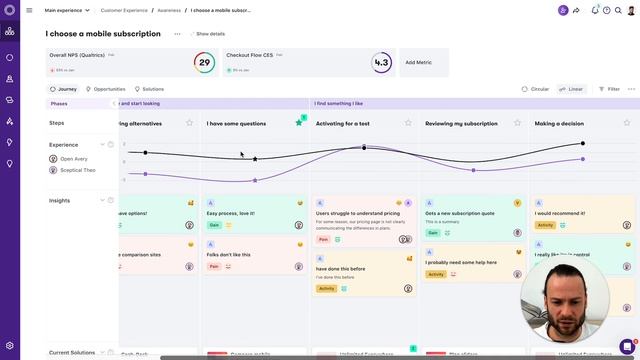Click the info circle beside the Insights row
Screen dimensions: 640x360
111,200
